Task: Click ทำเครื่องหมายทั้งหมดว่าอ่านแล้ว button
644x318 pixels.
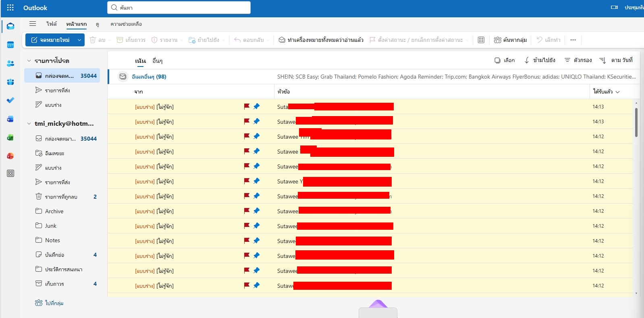Action: pyautogui.click(x=321, y=40)
